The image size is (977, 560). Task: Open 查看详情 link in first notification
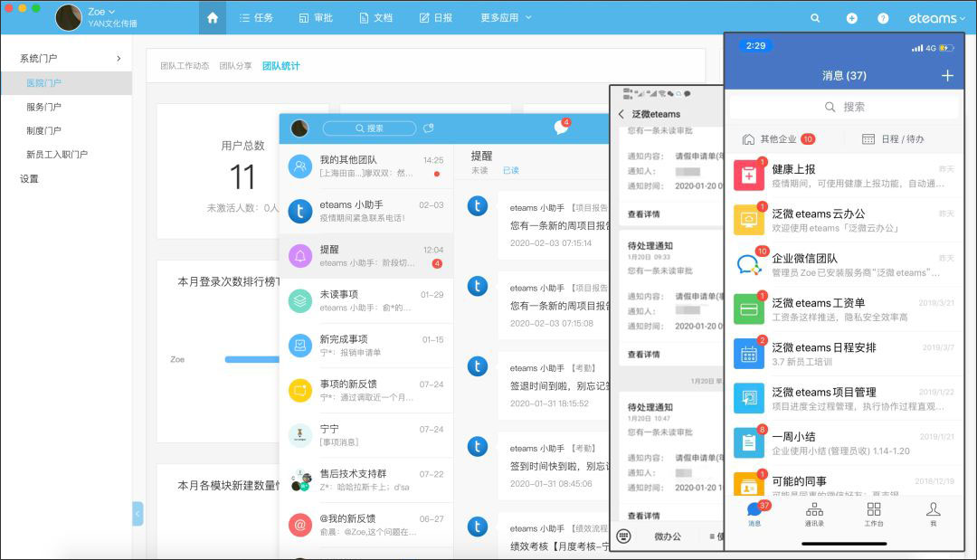point(644,214)
